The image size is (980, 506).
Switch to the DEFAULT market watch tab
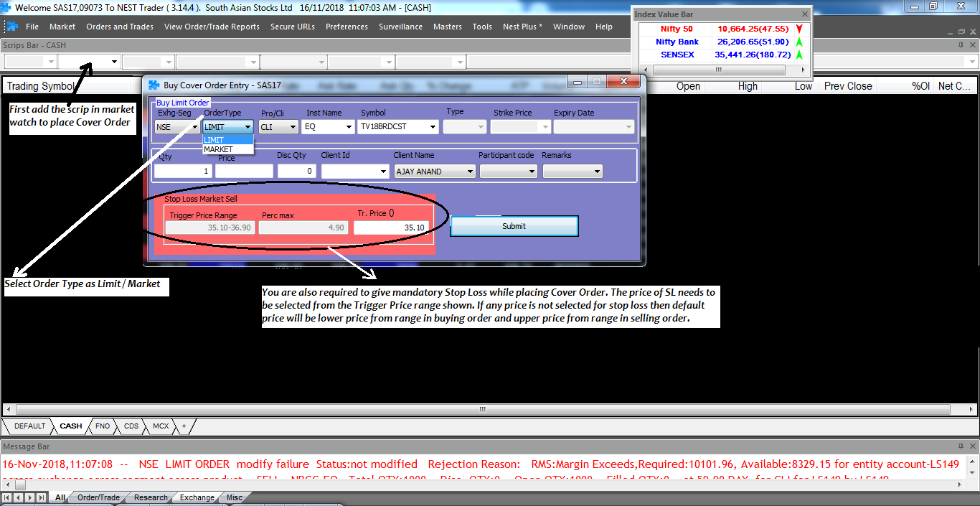pyautogui.click(x=29, y=426)
